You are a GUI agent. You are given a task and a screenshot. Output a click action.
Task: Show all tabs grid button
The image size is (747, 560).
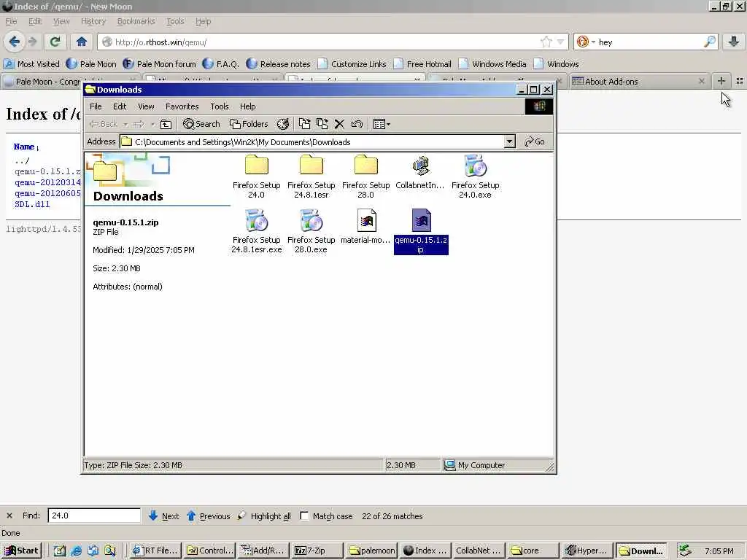tap(740, 81)
